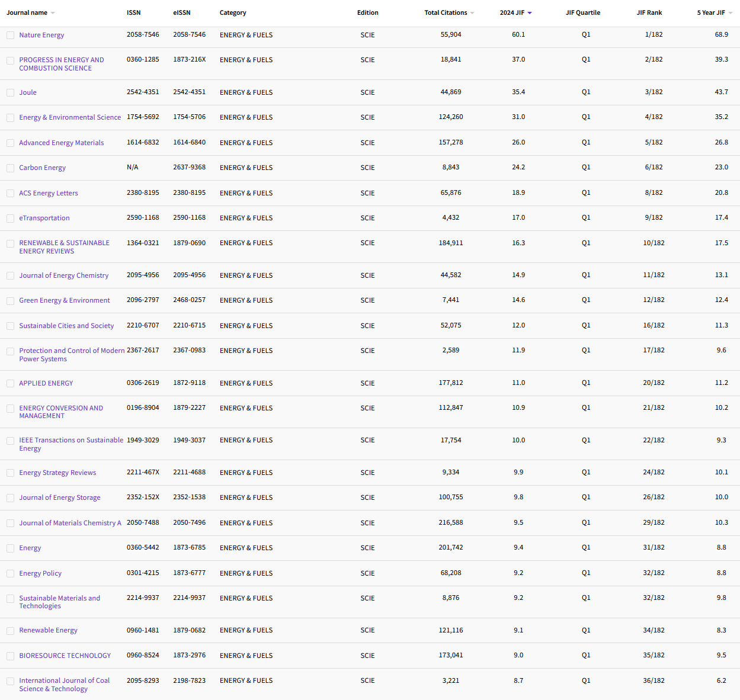740x700 pixels.
Task: Click the JIF Rank column header
Action: tap(649, 13)
